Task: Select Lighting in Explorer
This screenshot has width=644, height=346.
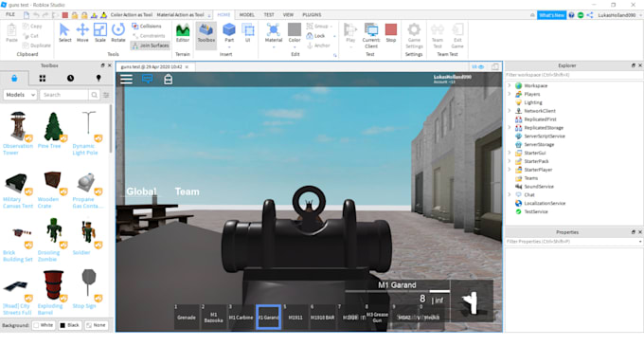Action: coord(532,102)
